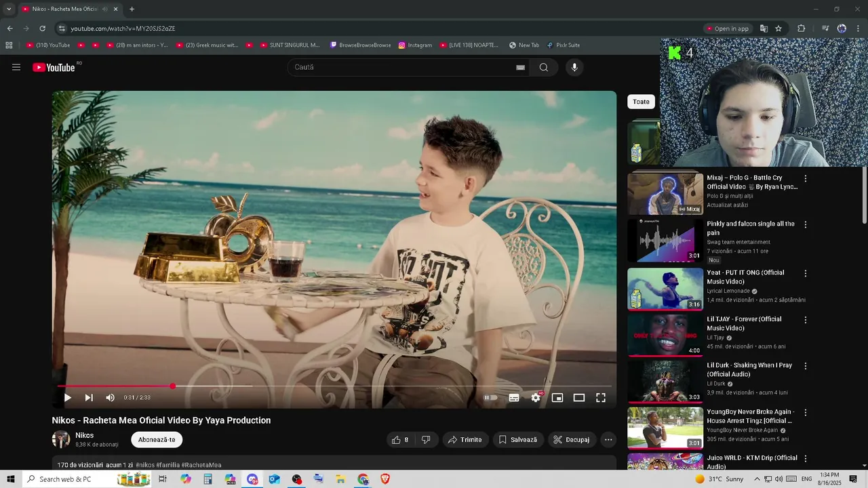This screenshot has height=488, width=868.
Task: Open the Google Translate page icon
Action: (x=764, y=28)
